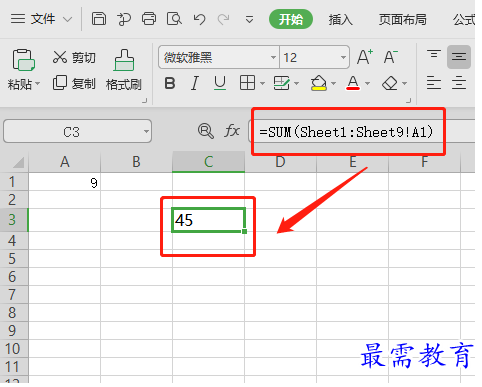Screen dimensions: 482x387
Task: Click the Undo arrow
Action: [199, 19]
